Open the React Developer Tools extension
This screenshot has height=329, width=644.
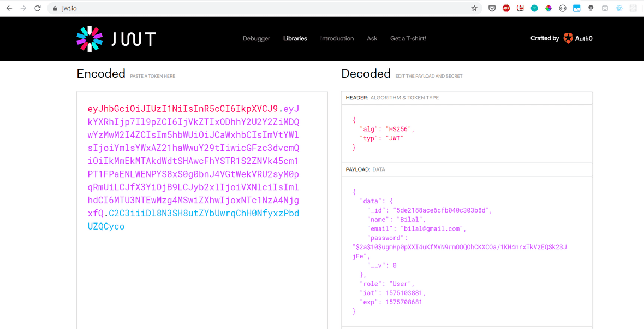point(619,8)
